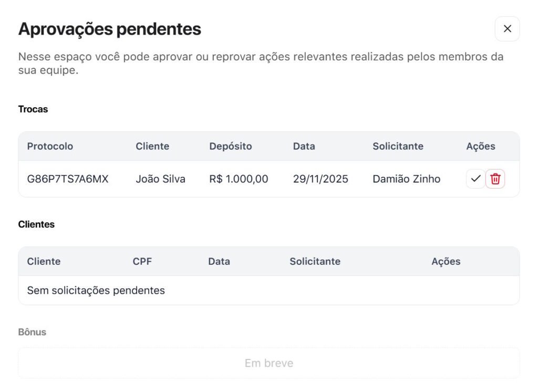538x392 pixels.
Task: Click the CPF column header
Action: [x=142, y=261]
